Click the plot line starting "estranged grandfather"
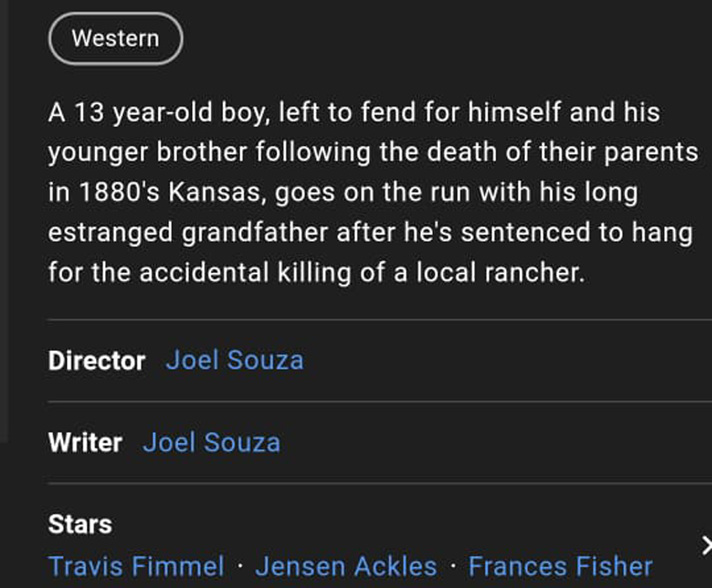712x588 pixels. pyautogui.click(x=370, y=232)
